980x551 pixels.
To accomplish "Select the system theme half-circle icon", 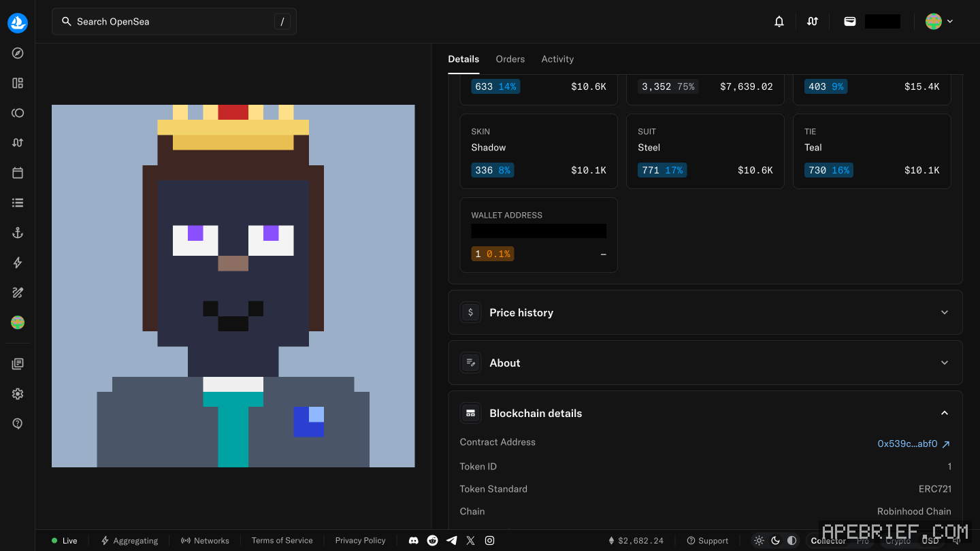I will click(x=791, y=541).
